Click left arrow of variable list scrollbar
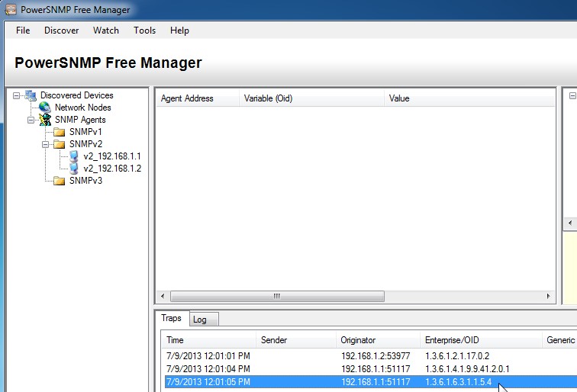The image size is (577, 392). click(x=163, y=296)
